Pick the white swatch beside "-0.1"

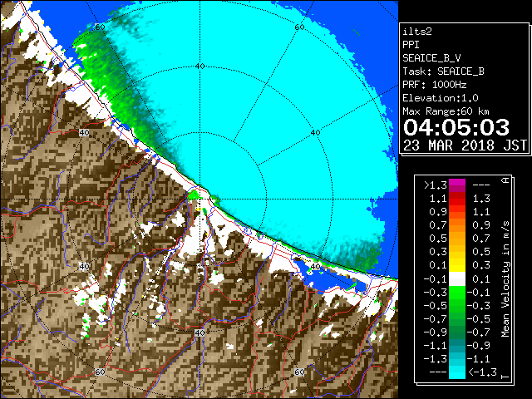pyautogui.click(x=457, y=279)
